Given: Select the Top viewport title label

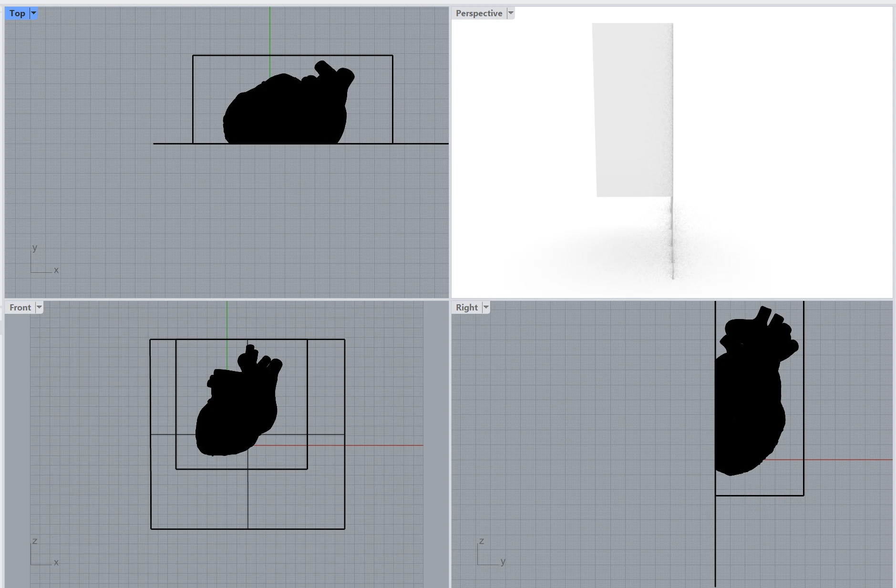Looking at the screenshot, I should [x=17, y=13].
